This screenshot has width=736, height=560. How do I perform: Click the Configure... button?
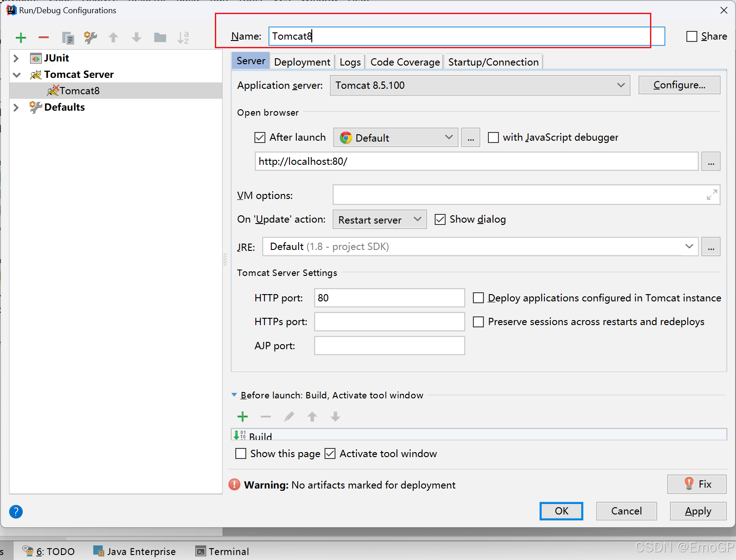coord(679,85)
